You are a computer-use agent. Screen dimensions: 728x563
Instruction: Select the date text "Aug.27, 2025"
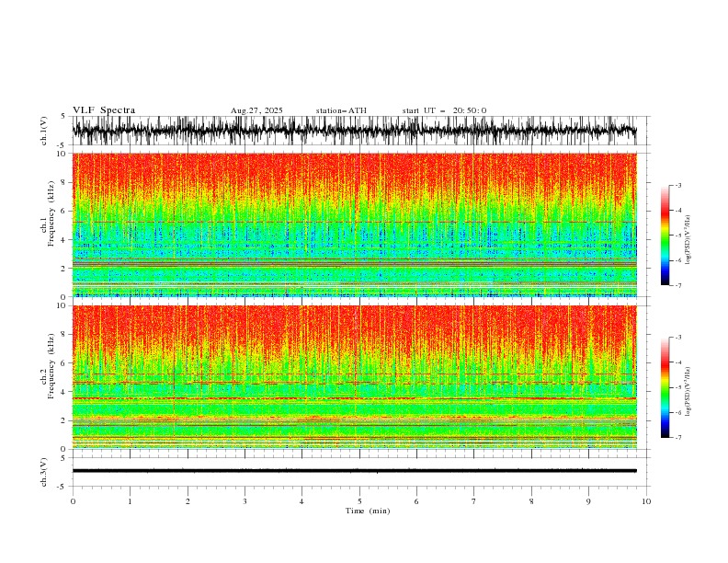(x=256, y=110)
